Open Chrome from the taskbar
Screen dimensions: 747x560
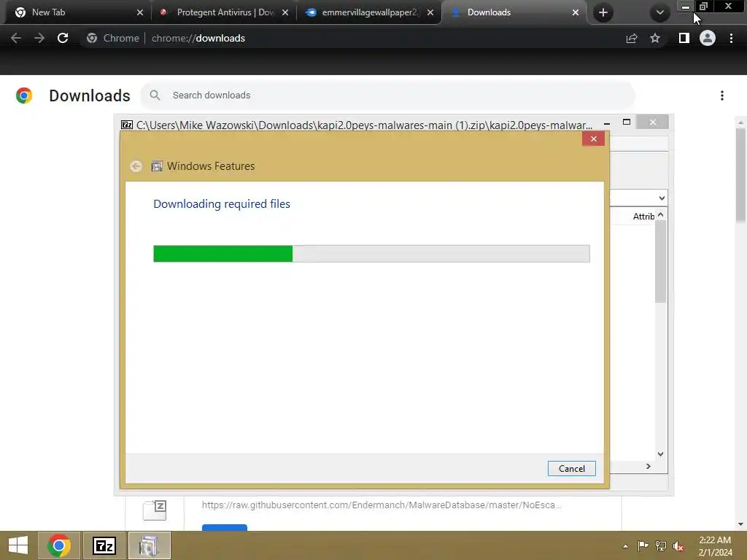[x=59, y=545]
